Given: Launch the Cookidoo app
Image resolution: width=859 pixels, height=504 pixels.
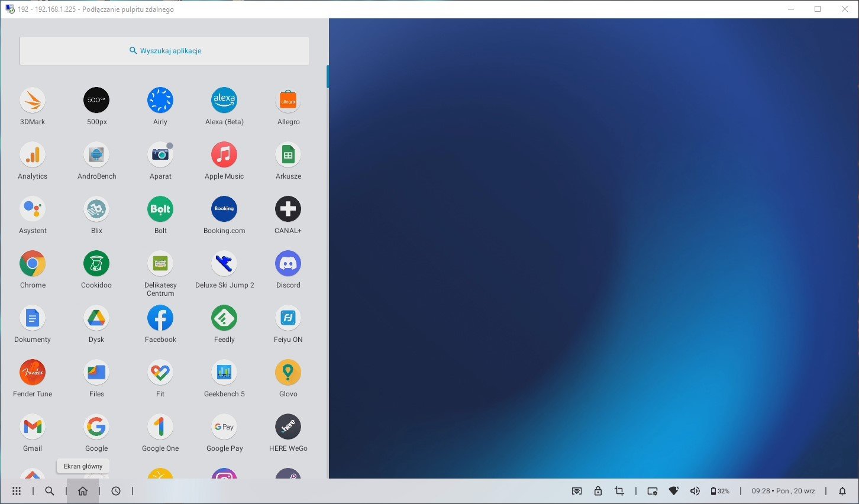Looking at the screenshot, I should [x=96, y=263].
